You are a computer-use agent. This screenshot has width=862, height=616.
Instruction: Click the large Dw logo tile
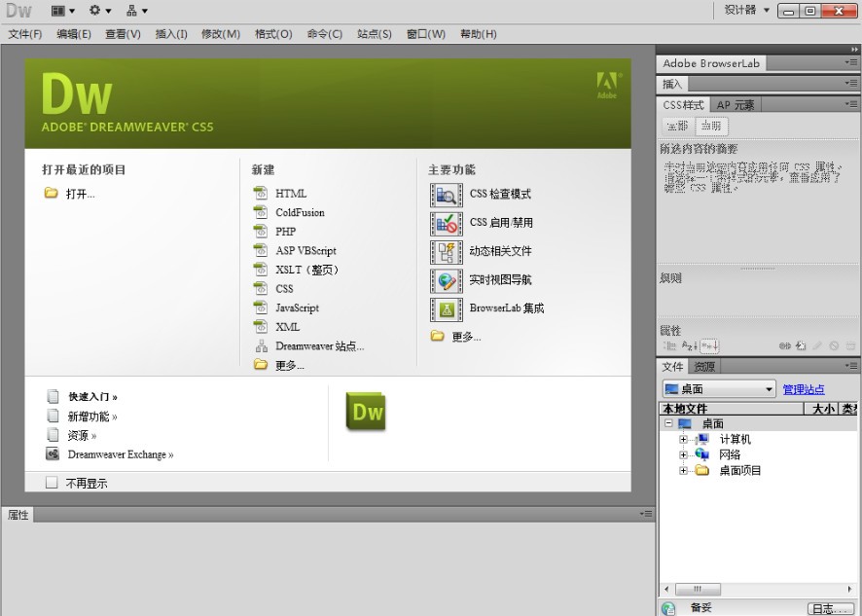tap(366, 411)
